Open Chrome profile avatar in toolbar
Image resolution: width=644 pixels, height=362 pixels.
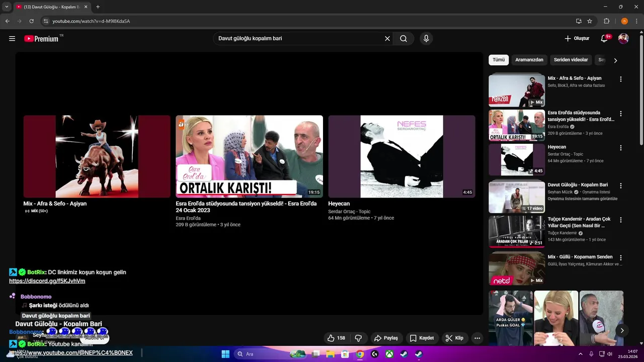point(624,21)
